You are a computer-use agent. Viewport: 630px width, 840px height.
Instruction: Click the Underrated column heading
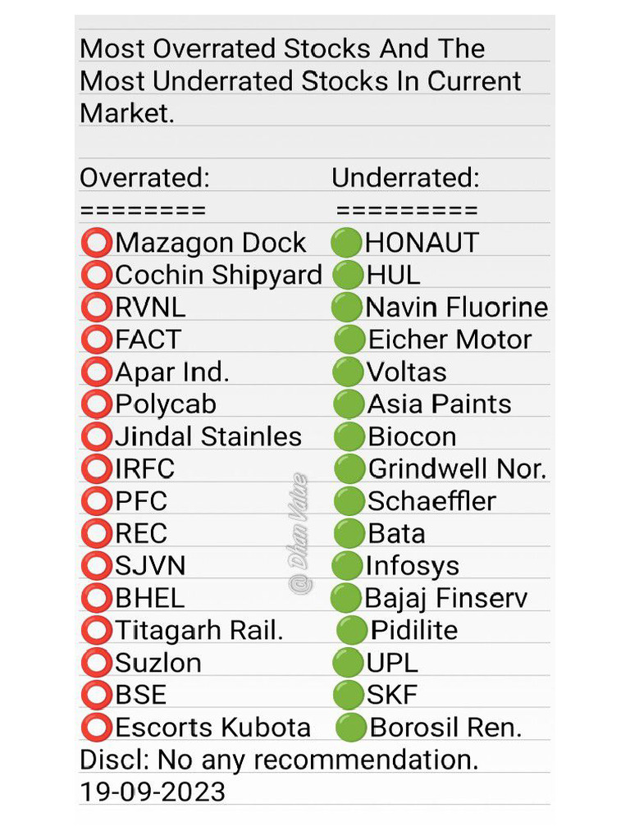pyautogui.click(x=405, y=178)
